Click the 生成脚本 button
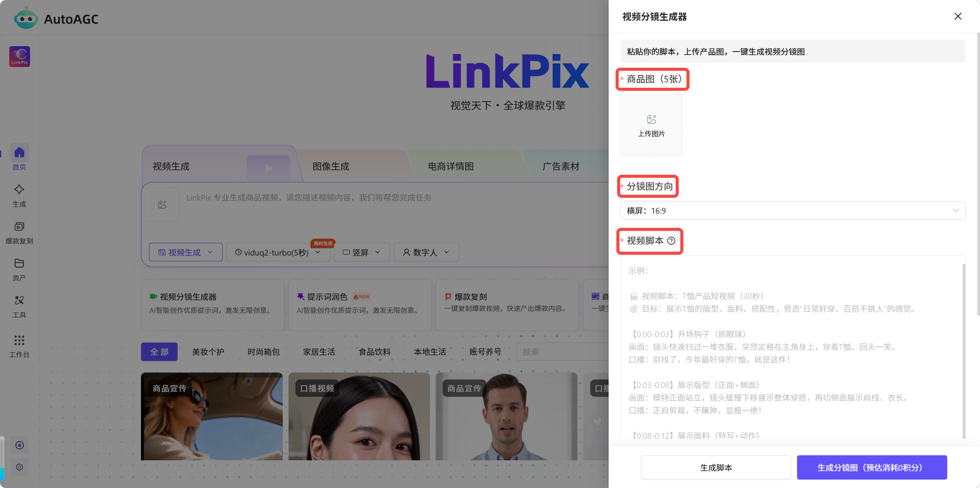The width and height of the screenshot is (980, 488). tap(716, 468)
